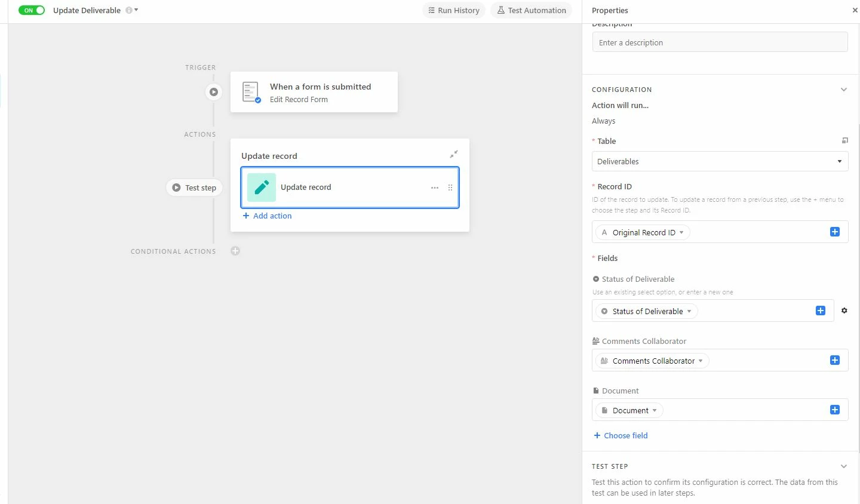This screenshot has height=504, width=860.
Task: Click the icon next to Table label
Action: click(x=844, y=141)
